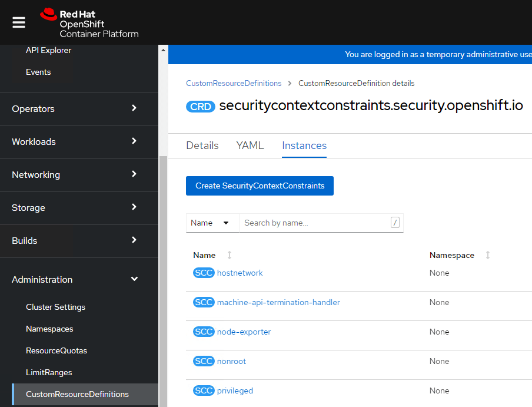Click the SCC badge next to privileged

click(x=204, y=391)
